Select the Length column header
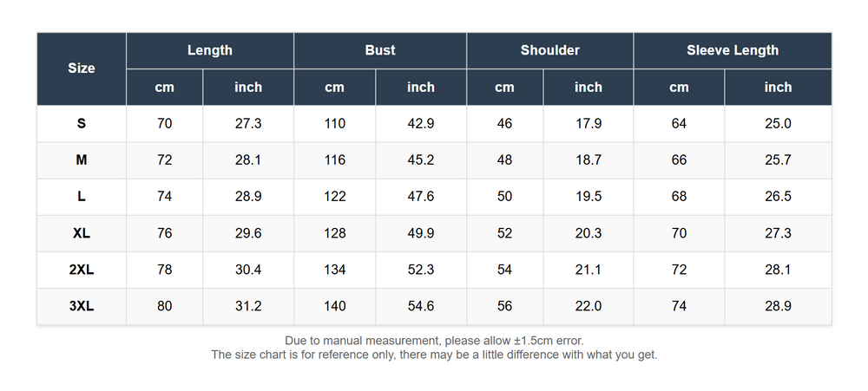The height and width of the screenshot is (391, 868). [210, 50]
